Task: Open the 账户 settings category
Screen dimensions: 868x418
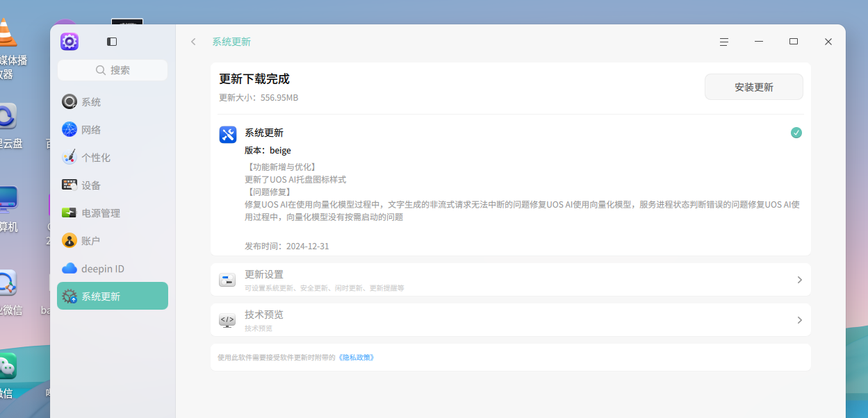Action: point(113,241)
